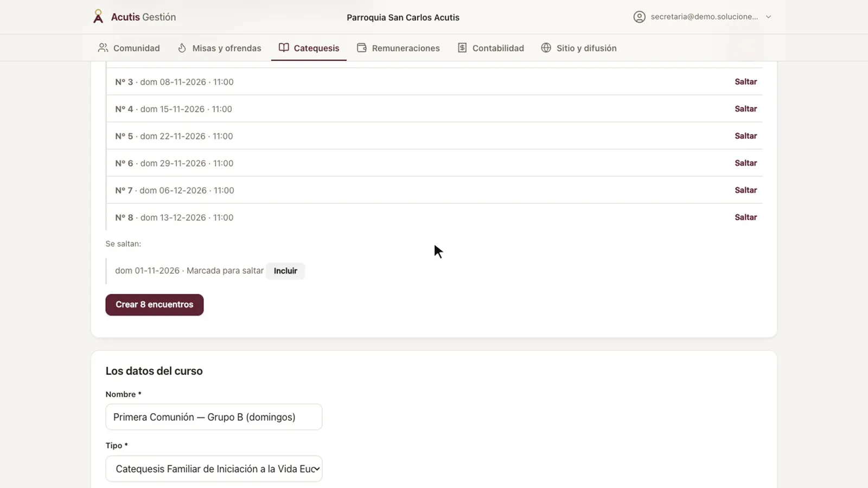Click the Nombre input field

214,417
